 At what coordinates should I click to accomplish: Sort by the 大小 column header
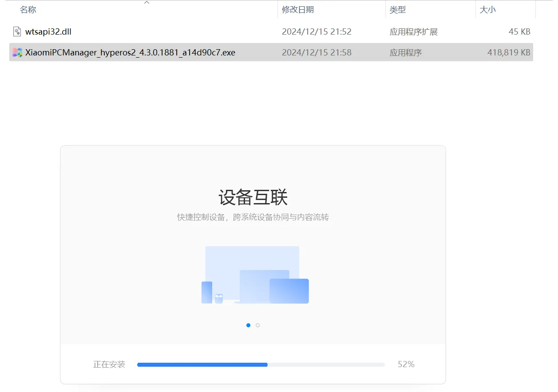click(x=487, y=10)
